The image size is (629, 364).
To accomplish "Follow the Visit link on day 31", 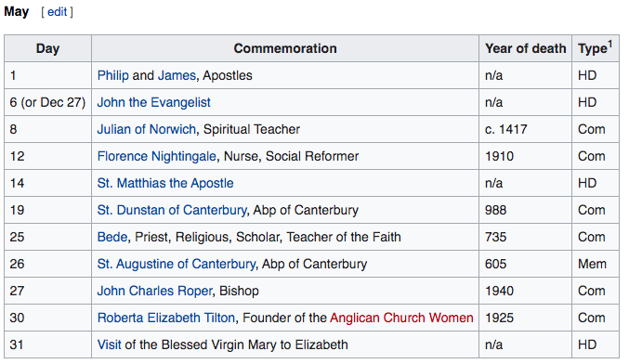I will point(109,344).
